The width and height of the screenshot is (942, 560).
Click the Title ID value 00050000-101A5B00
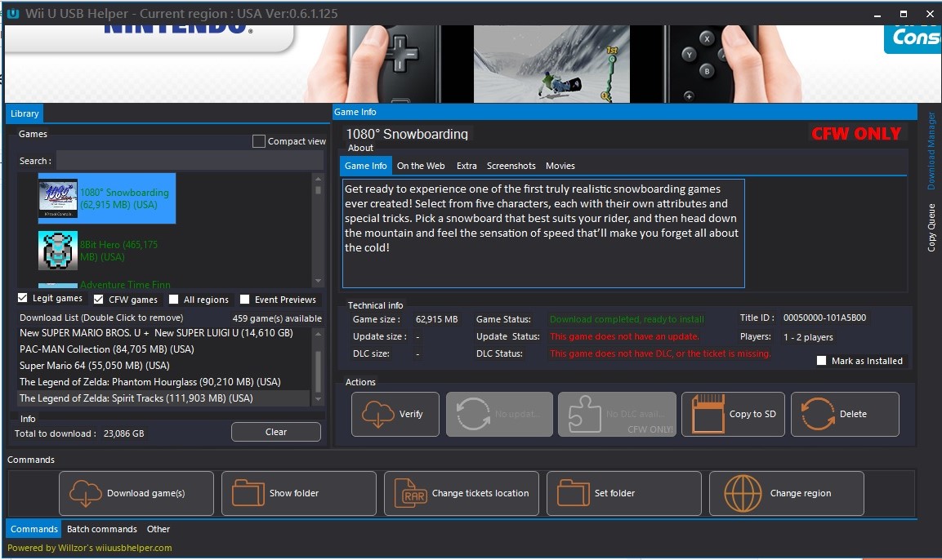(x=824, y=318)
